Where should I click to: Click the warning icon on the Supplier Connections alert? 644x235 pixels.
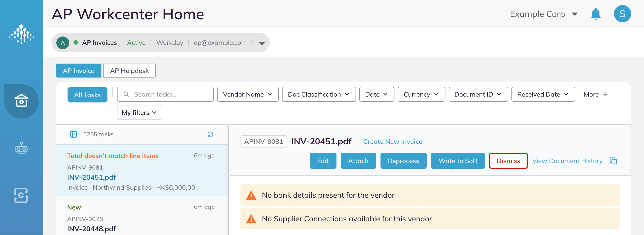pyautogui.click(x=251, y=219)
